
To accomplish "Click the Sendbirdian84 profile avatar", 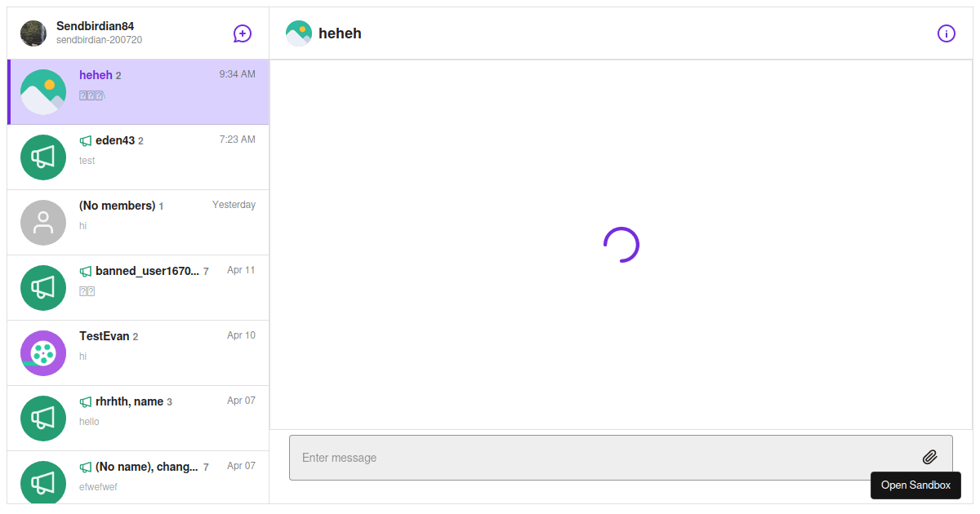I will [33, 33].
